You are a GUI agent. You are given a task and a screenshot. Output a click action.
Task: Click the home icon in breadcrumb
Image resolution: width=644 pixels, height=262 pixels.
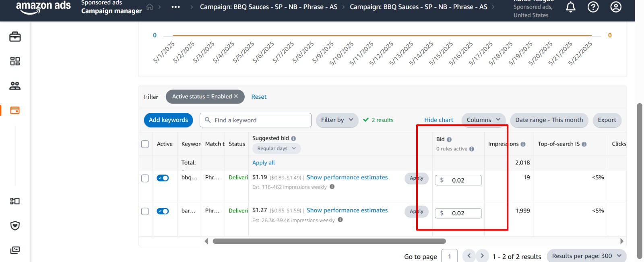[150, 7]
